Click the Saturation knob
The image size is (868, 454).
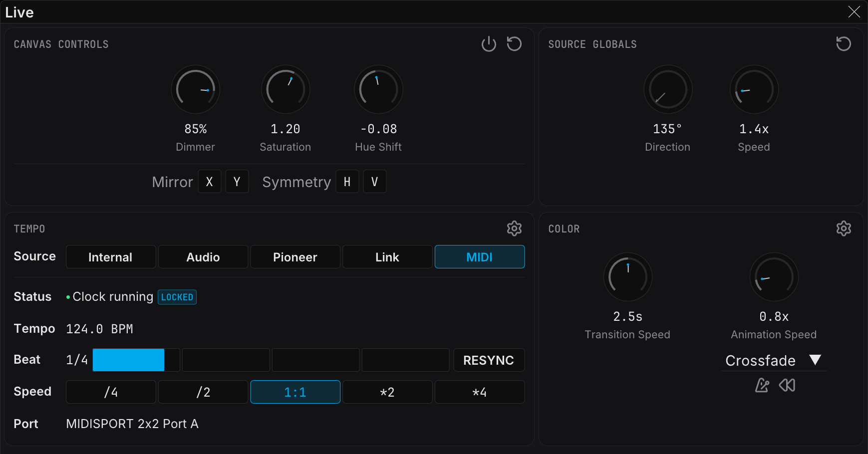[x=286, y=89]
